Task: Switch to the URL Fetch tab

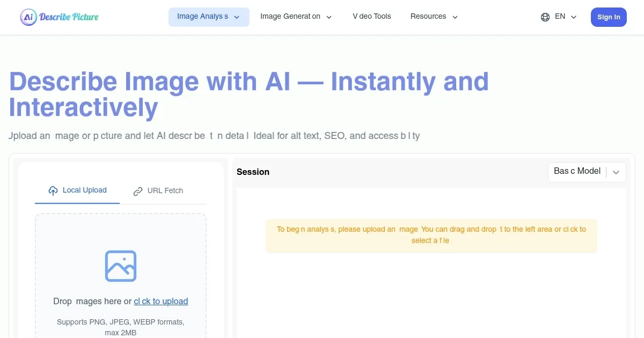Action: tap(158, 191)
